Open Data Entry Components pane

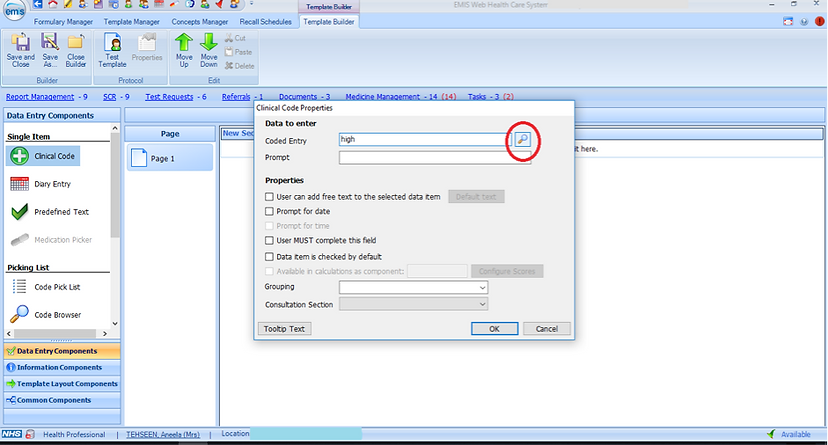62,351
